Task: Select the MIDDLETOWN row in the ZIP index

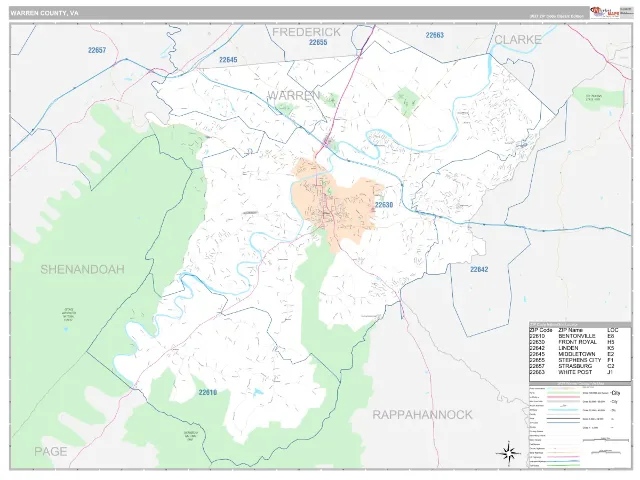Action: (580, 354)
